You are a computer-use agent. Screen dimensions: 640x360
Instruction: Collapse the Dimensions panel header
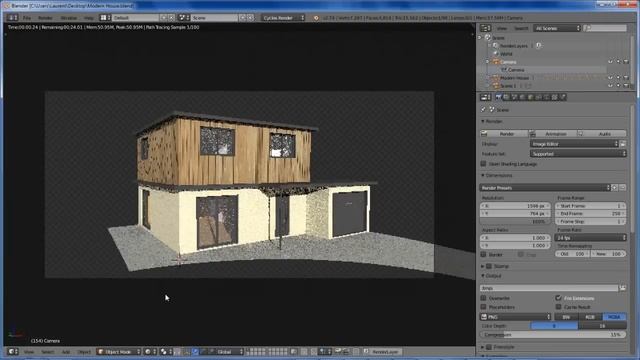tap(497, 176)
